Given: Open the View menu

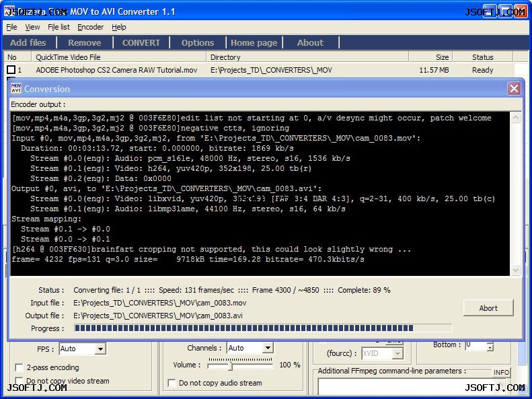Looking at the screenshot, I should [x=32, y=27].
